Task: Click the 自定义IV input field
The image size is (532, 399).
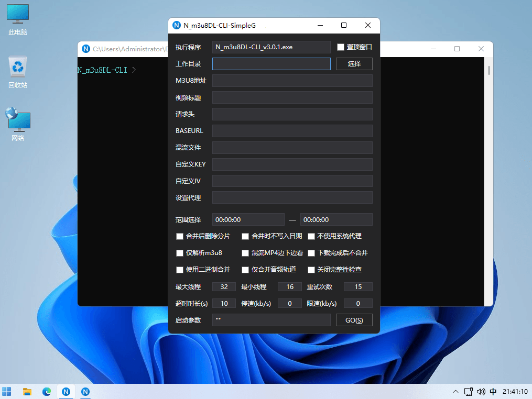Action: [292, 181]
